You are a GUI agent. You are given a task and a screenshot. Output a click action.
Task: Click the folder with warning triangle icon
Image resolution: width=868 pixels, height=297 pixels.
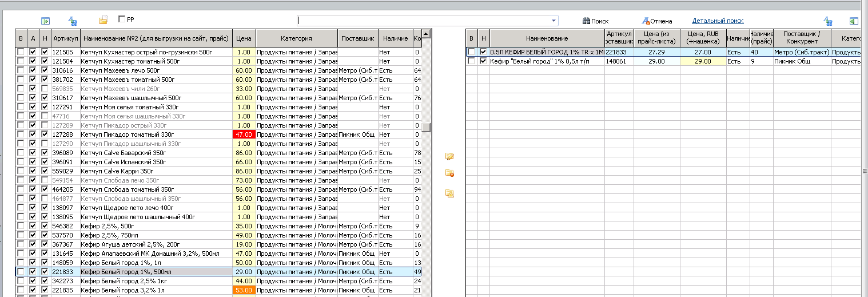click(x=449, y=193)
